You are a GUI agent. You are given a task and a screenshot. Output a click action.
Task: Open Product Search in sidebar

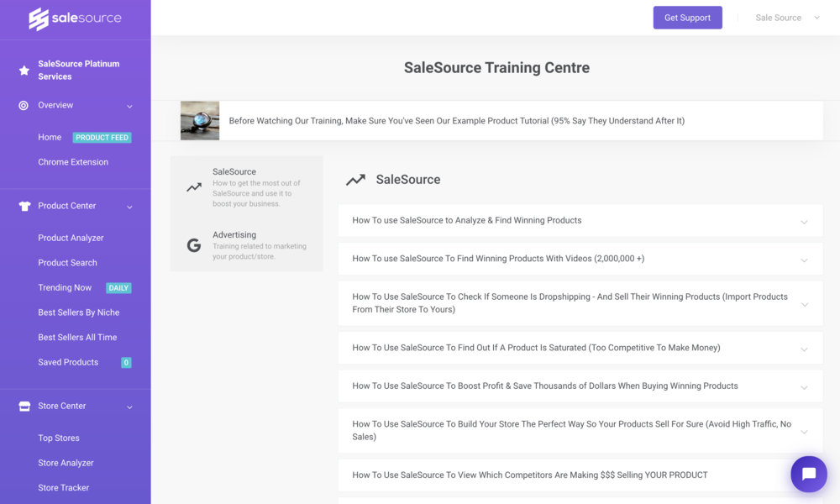[x=67, y=263]
